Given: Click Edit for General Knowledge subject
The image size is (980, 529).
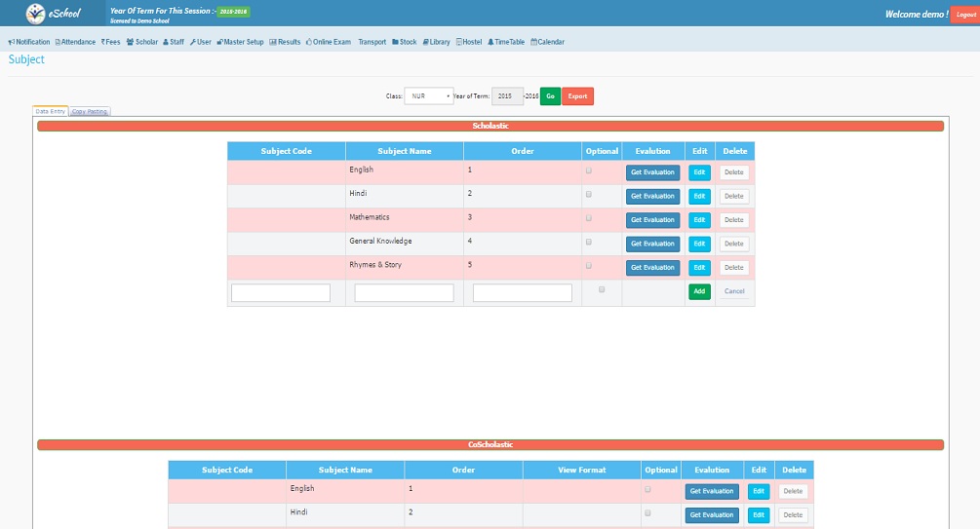Looking at the screenshot, I should coord(699,244).
